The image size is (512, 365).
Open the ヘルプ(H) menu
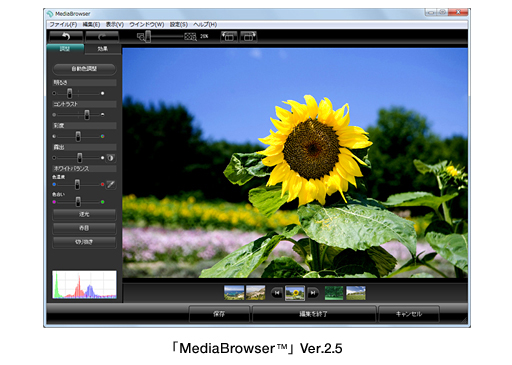click(x=205, y=25)
